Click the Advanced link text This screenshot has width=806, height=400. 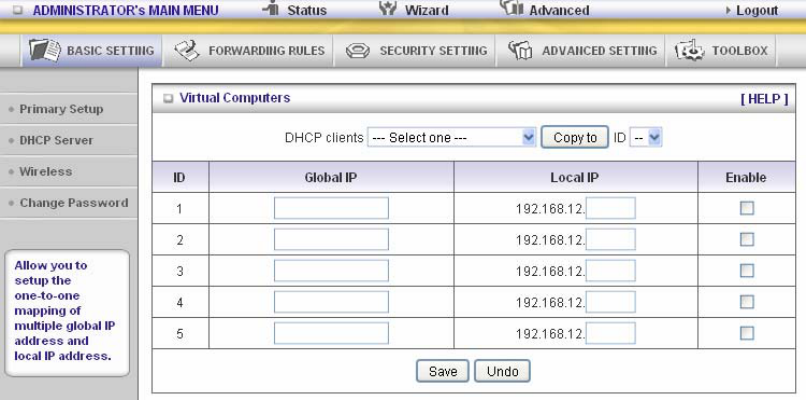tap(559, 10)
